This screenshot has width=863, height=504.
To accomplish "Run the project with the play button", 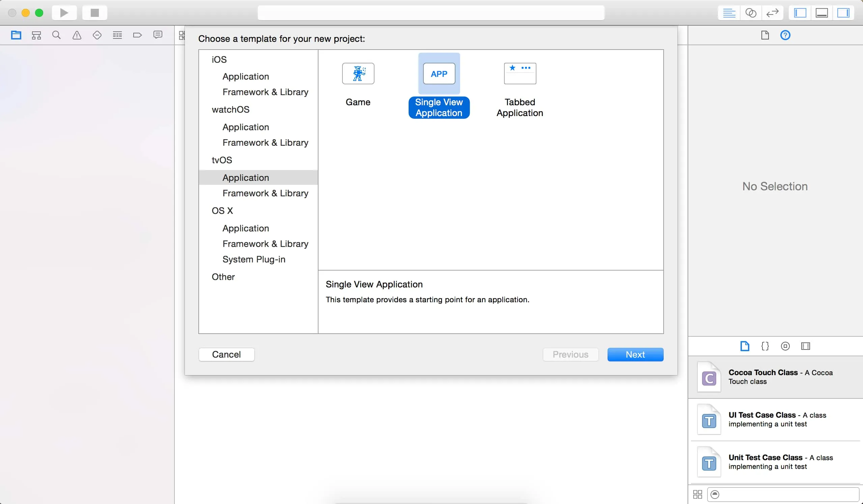I will (x=64, y=13).
